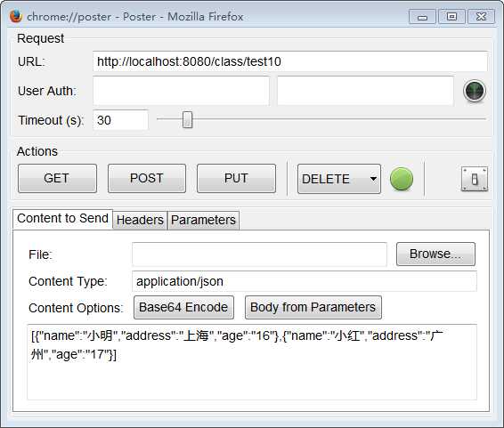Click the Timeout slider handle
This screenshot has width=504, height=428.
(187, 120)
